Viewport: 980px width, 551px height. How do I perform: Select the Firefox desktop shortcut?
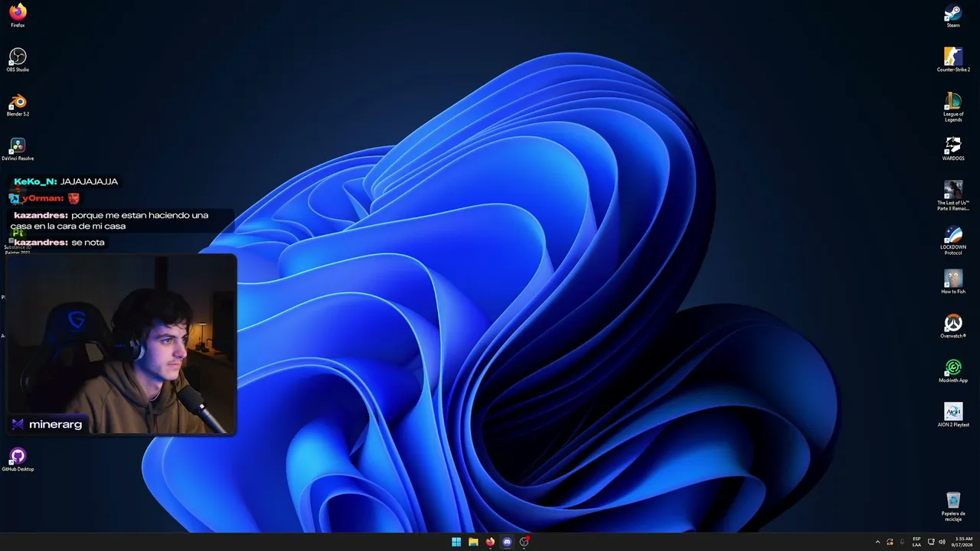(18, 15)
